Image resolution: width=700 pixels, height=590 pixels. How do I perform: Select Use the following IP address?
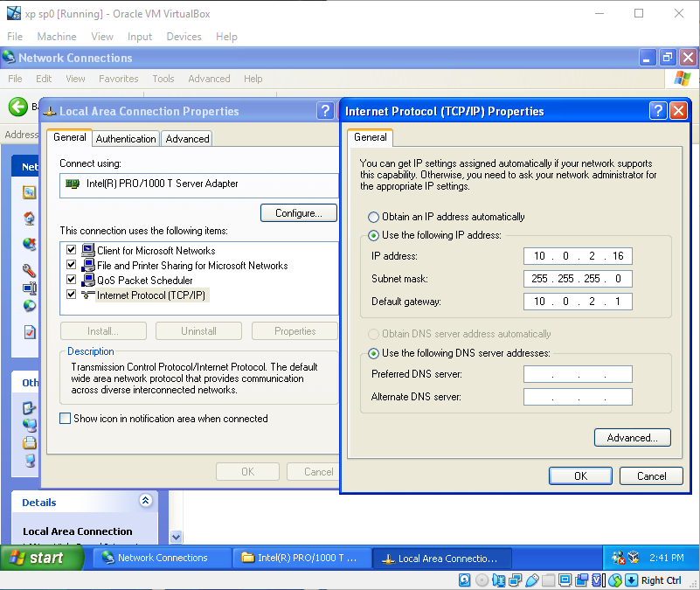point(373,235)
